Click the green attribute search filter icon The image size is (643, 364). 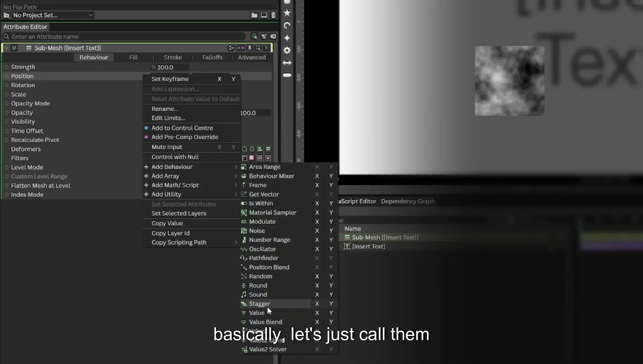(254, 36)
